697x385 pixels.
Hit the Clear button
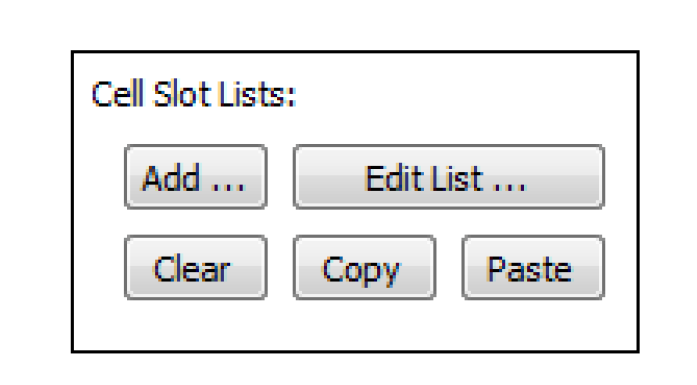click(196, 268)
